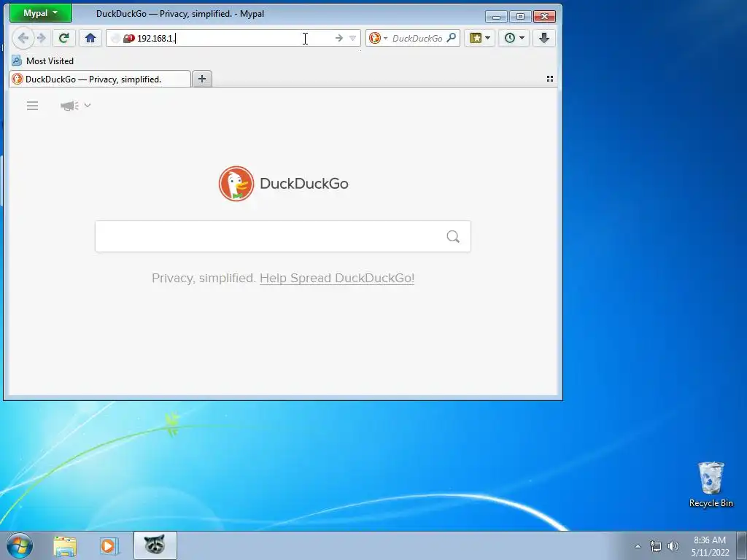This screenshot has height=560, width=747.
Task: Expand the history button dropdown arrow
Action: pos(522,38)
